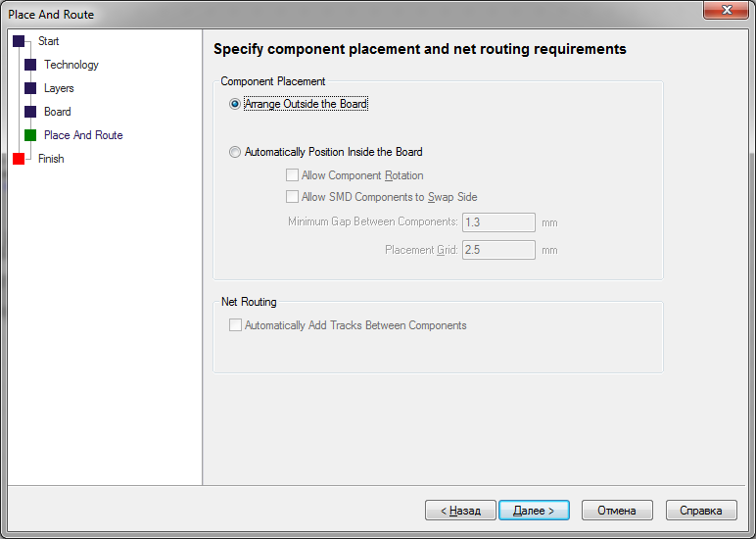Viewport: 756px width, 539px height.
Task: Tick Allow SMD Components to Swap Side
Action: pos(292,197)
